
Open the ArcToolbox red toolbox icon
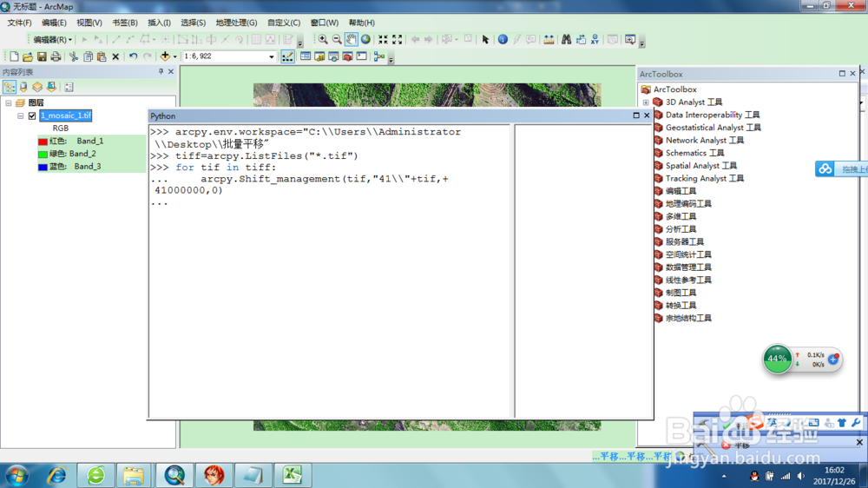348,56
